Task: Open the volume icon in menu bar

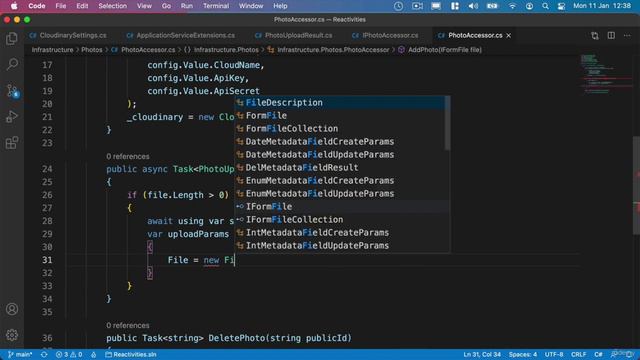Action: click(473, 6)
